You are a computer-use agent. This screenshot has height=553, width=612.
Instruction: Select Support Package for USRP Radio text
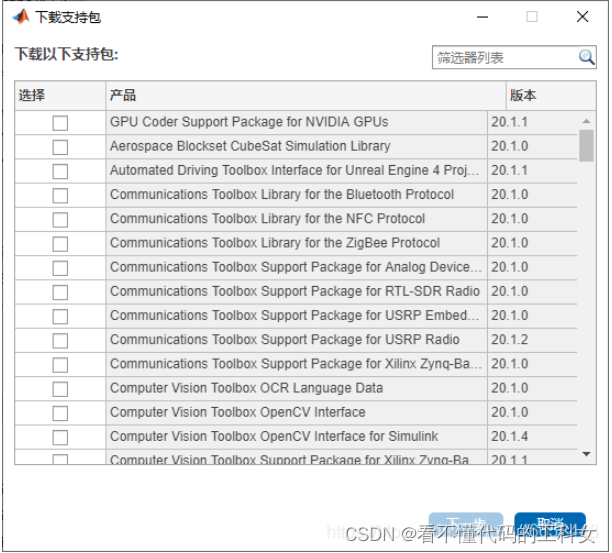(x=285, y=340)
